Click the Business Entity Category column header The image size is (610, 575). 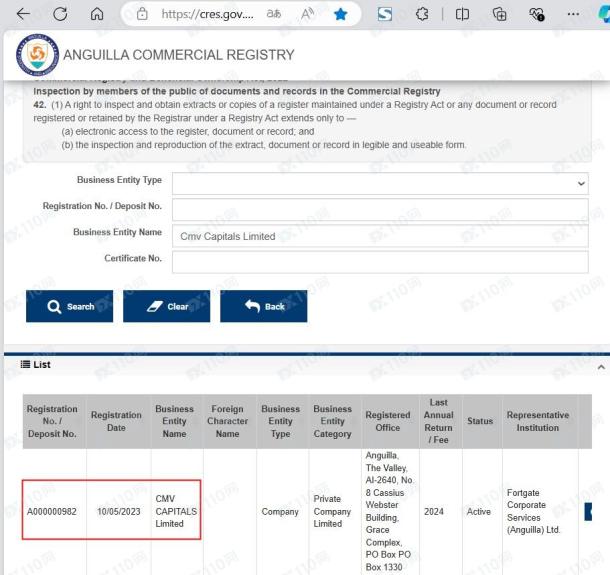point(333,421)
